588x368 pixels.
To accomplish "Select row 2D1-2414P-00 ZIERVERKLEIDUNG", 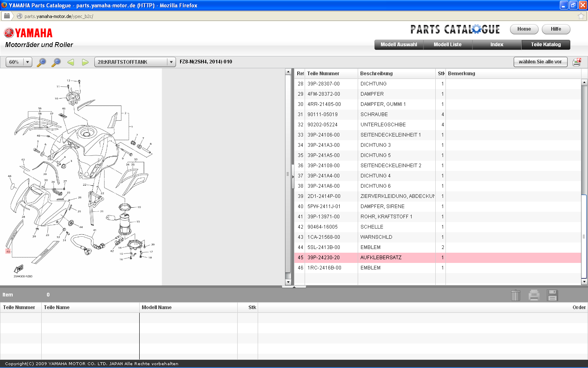I will coord(437,196).
